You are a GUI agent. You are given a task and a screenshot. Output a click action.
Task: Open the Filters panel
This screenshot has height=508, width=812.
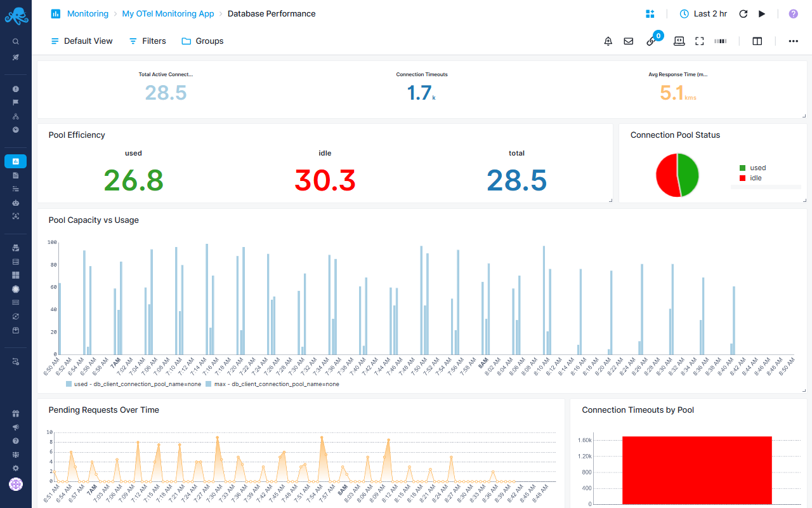point(147,41)
